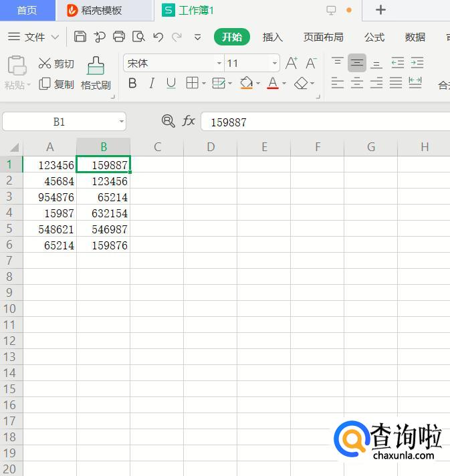Toggle Underline formatting
Viewport: 450px width, 476px height.
(x=171, y=84)
